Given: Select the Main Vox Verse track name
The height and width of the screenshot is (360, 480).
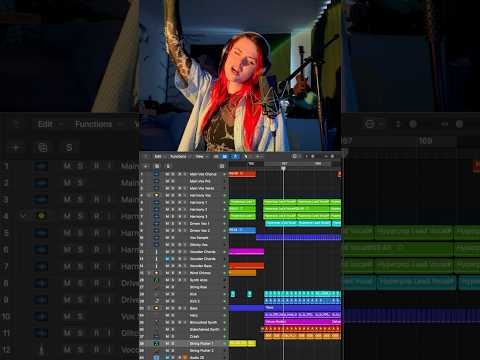Looking at the screenshot, I should pyautogui.click(x=202, y=188).
